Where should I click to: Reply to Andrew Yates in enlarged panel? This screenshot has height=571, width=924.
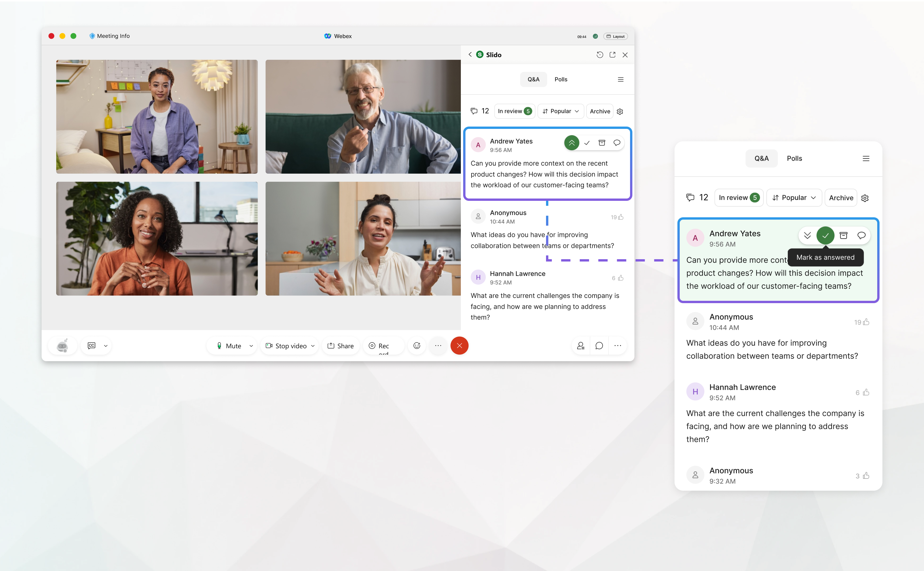pyautogui.click(x=861, y=235)
